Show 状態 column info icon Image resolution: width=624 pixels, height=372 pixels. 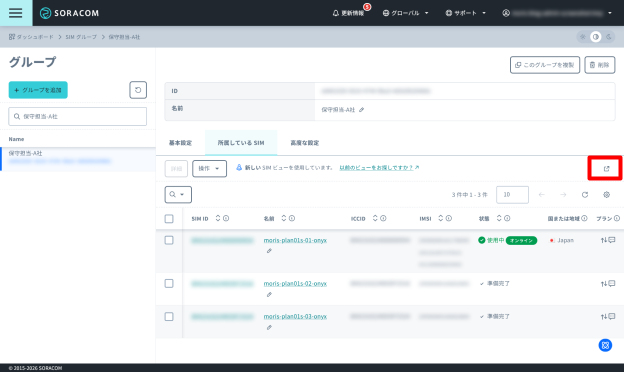(507, 218)
